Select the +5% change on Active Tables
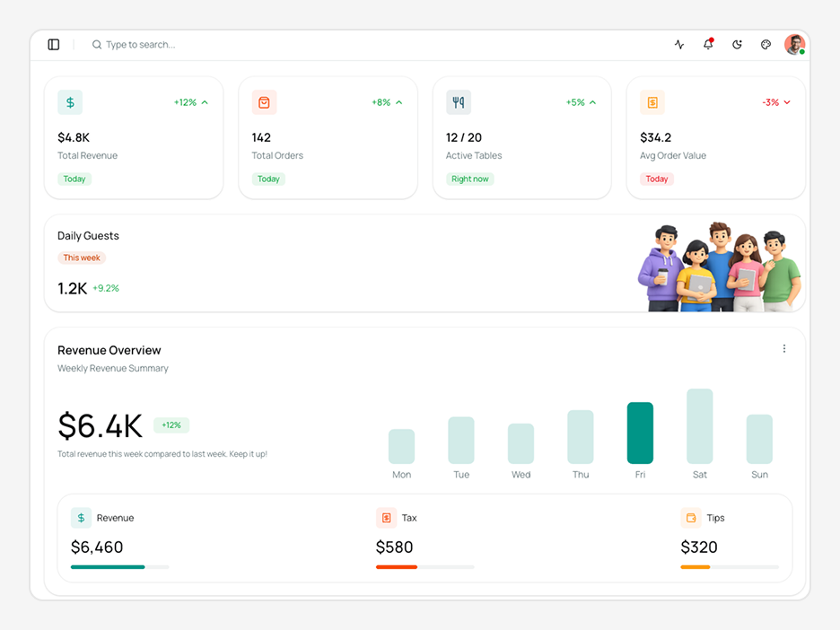 point(575,102)
